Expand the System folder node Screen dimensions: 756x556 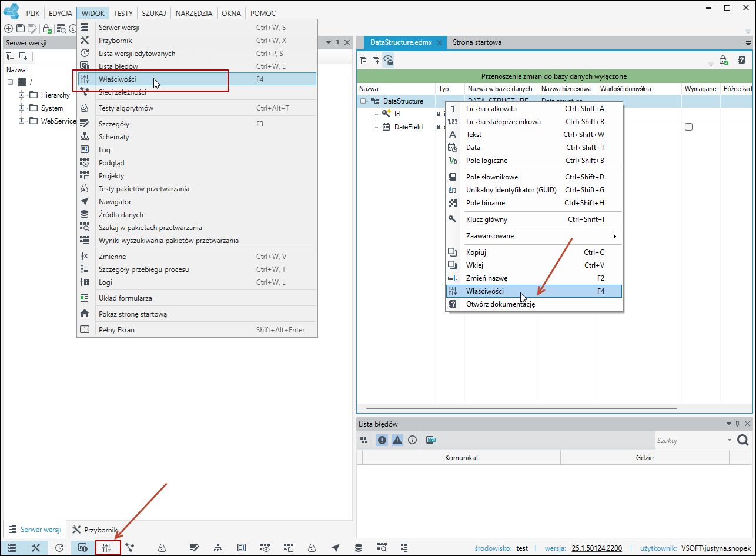[21, 108]
